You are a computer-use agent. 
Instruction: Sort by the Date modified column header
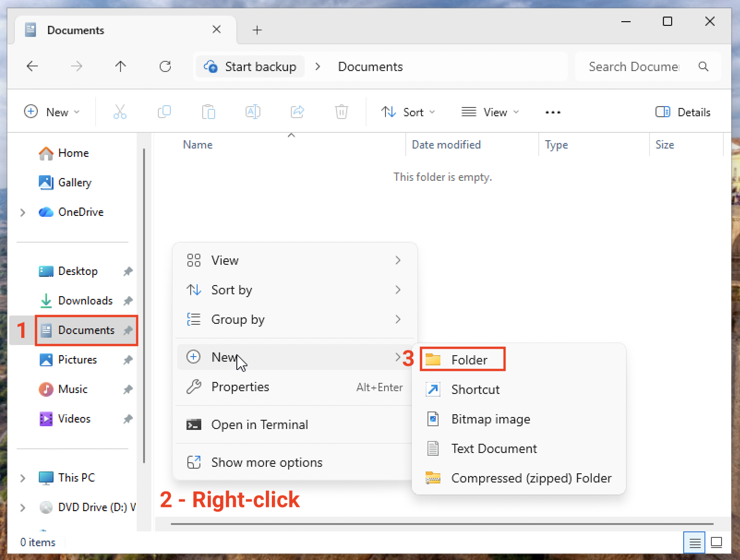[x=446, y=145]
